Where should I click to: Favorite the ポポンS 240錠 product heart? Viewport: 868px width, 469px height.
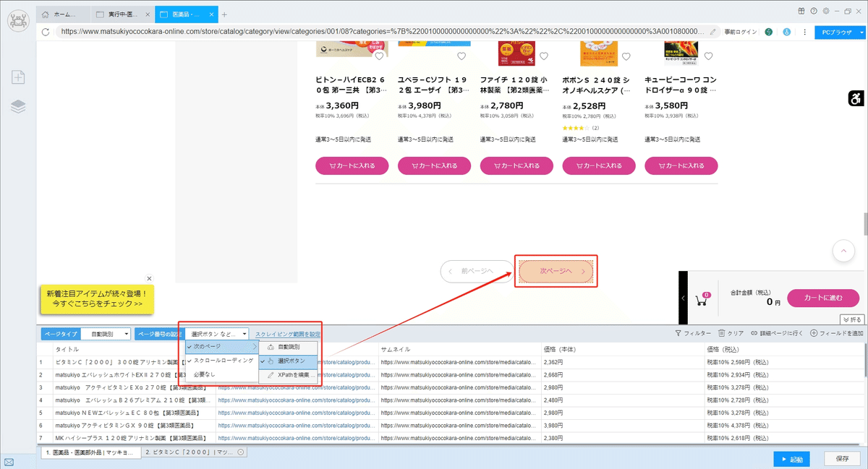tap(626, 56)
